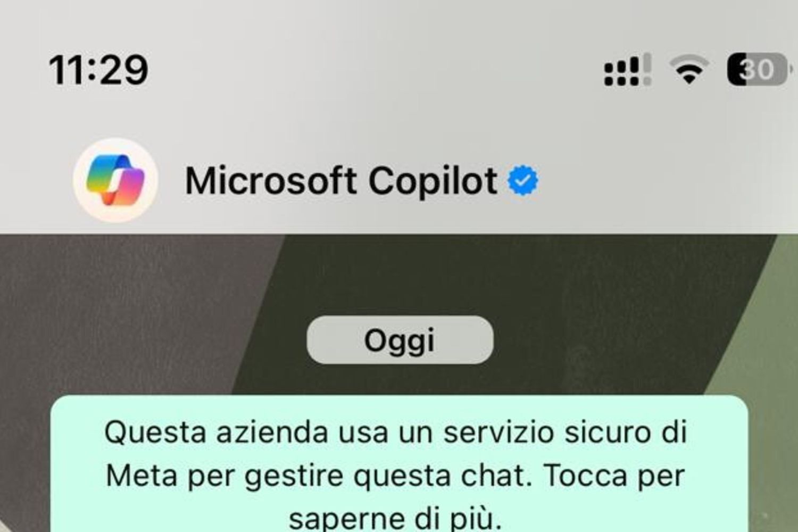Open the Copilot profile avatar
798x532 pixels.
pyautogui.click(x=115, y=180)
